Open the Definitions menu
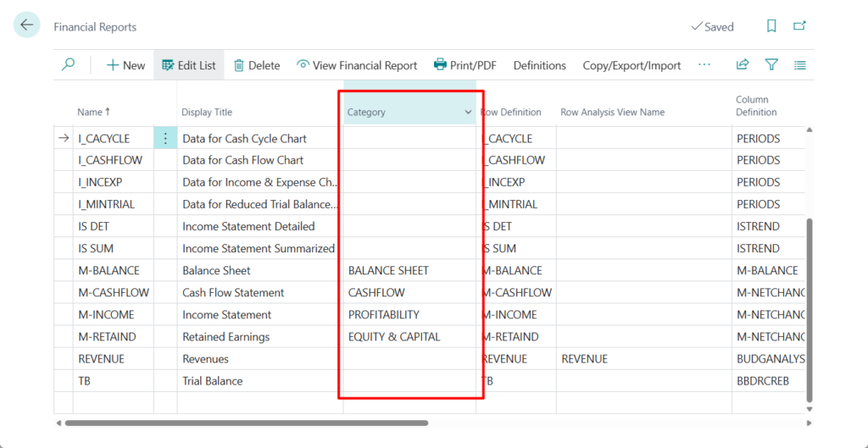The height and width of the screenshot is (448, 868). [539, 65]
